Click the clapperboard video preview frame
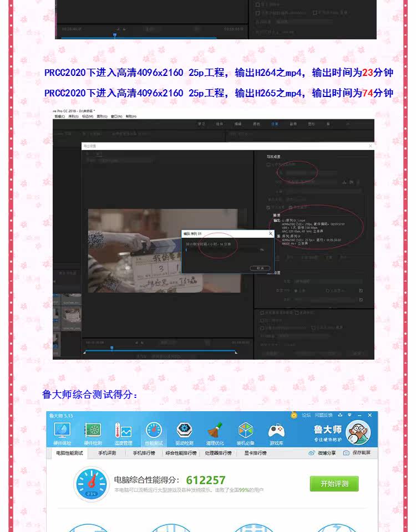The height and width of the screenshot is (532, 416). [165, 250]
